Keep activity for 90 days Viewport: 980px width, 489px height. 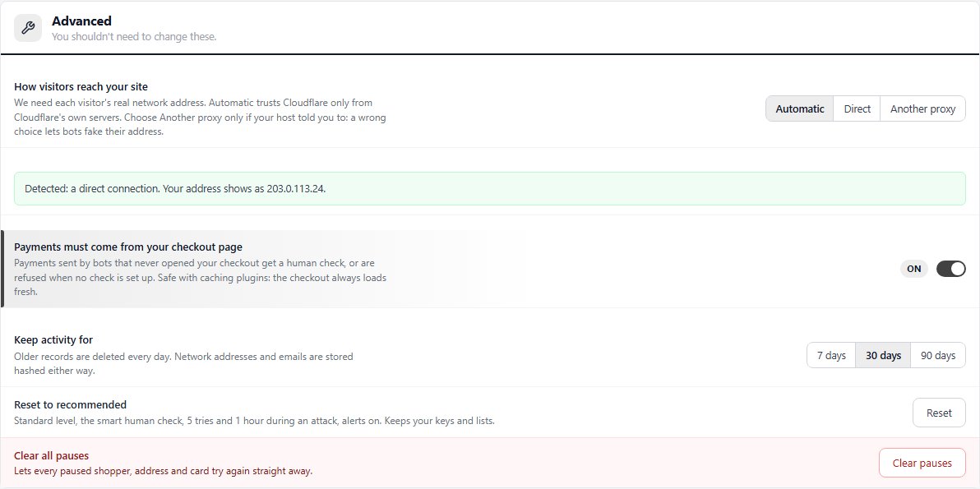(938, 355)
